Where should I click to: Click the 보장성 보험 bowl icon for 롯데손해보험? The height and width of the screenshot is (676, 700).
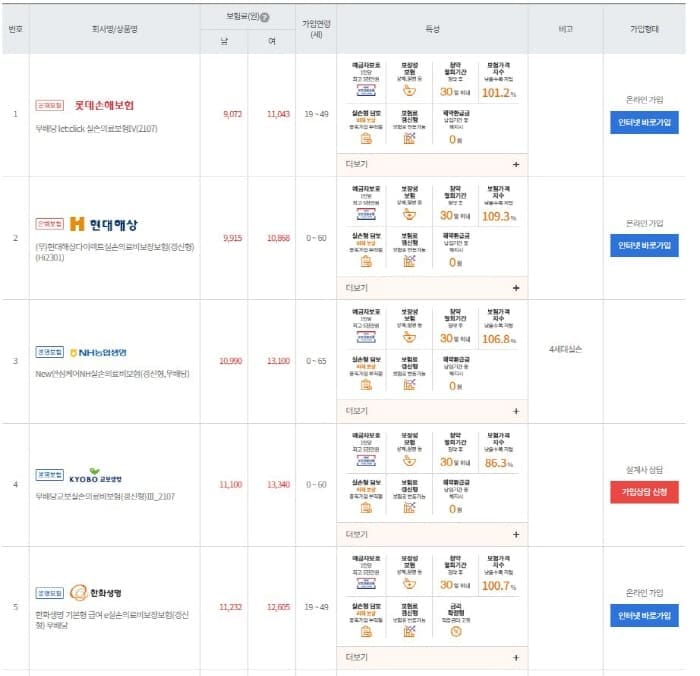(x=409, y=91)
